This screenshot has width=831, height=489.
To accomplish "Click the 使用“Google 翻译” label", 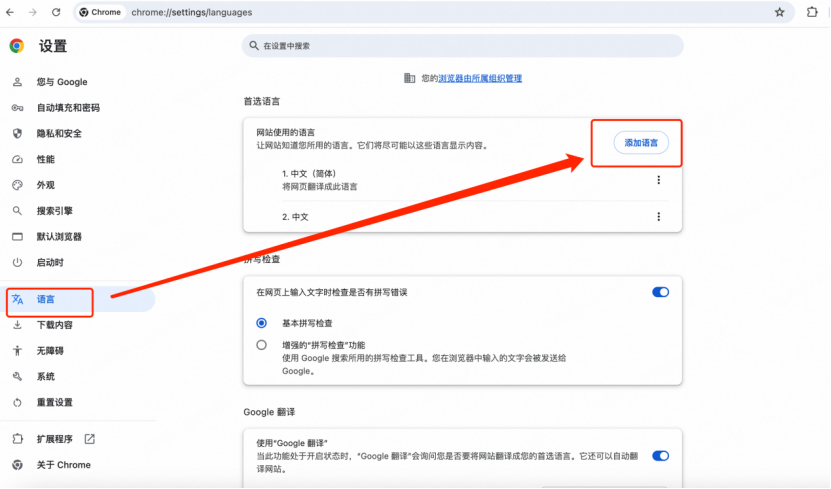I will point(292,443).
